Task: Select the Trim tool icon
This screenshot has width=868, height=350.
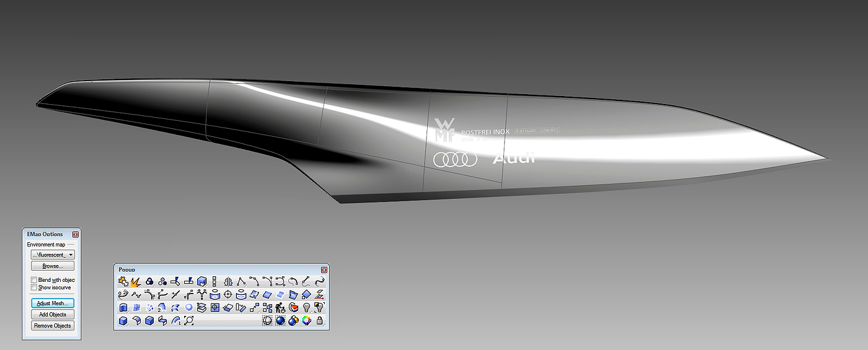Action: pyautogui.click(x=175, y=281)
